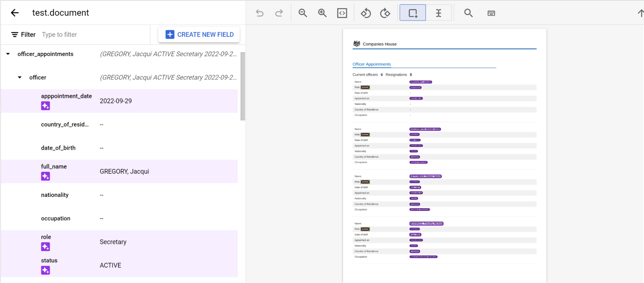Image resolution: width=644 pixels, height=283 pixels.
Task: Click the sparkle icon under role
Action: pos(45,247)
